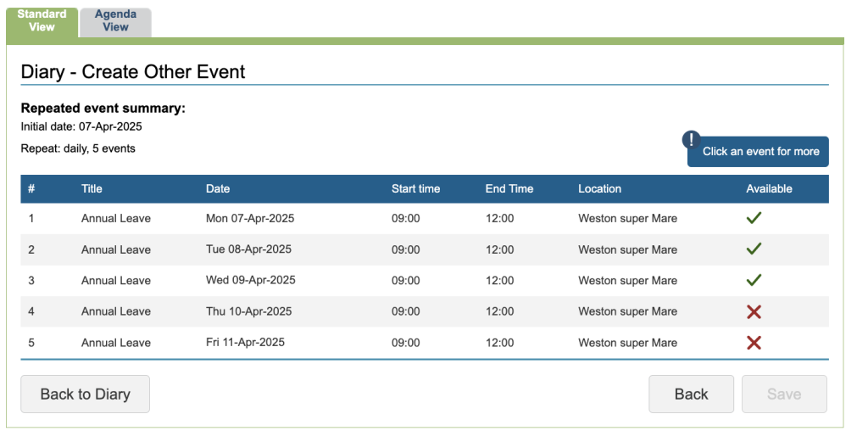Viewport: 868px width, 442px height.
Task: Click the 'Click an event for more' tooltip
Action: coord(760,152)
